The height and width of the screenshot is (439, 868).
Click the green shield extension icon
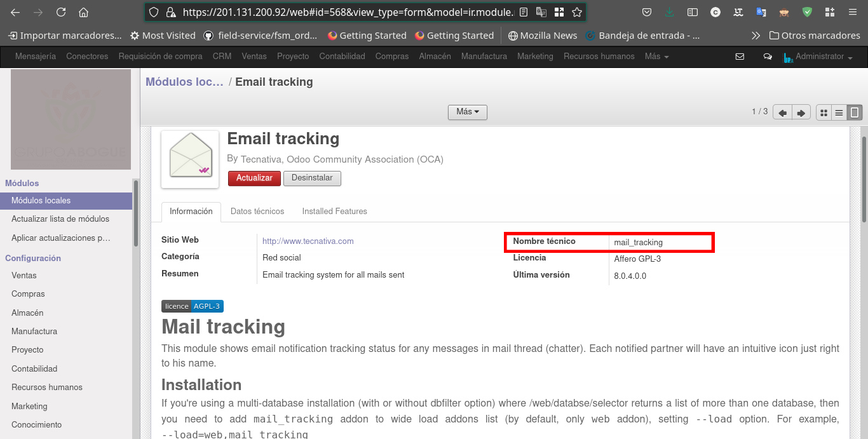[807, 12]
